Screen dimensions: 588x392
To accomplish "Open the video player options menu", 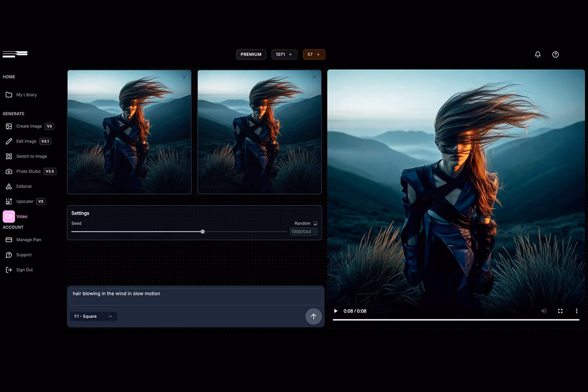I will coord(577,311).
